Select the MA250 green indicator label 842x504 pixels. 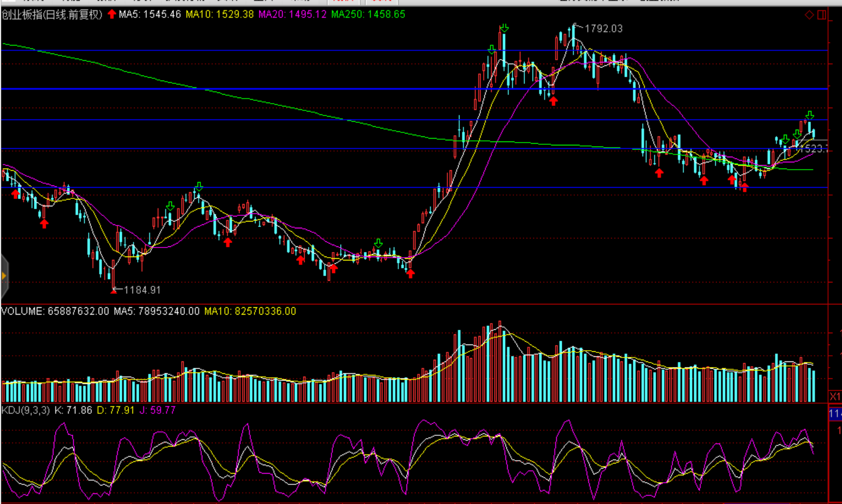click(x=368, y=15)
